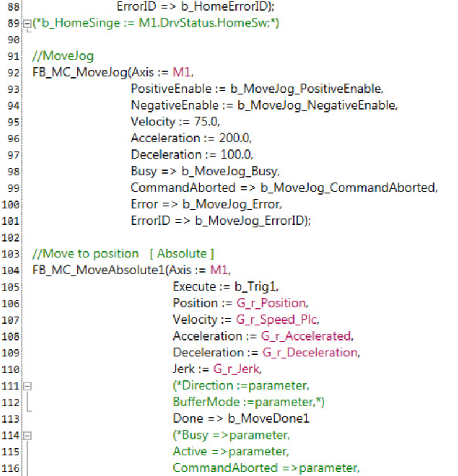Viewport: 458px width, 476px height.
Task: Click the b_MoveJog_NegativeEnable variable
Action: point(316,106)
